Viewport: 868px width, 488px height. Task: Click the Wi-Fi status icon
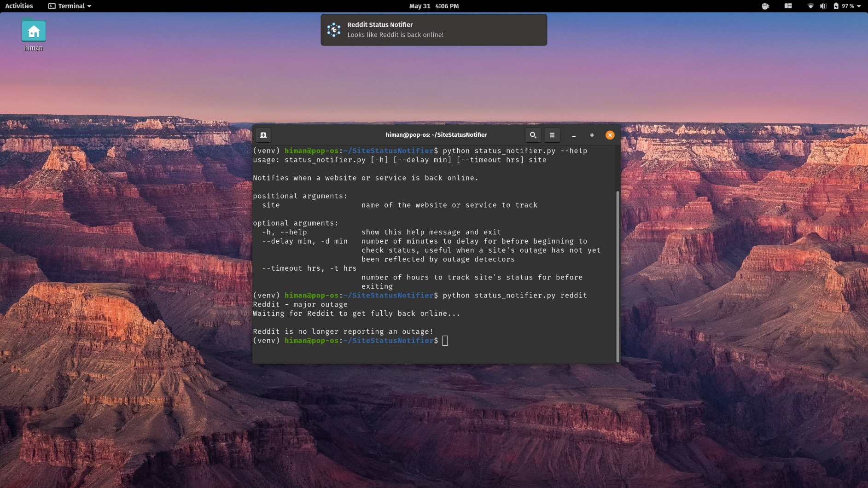810,6
